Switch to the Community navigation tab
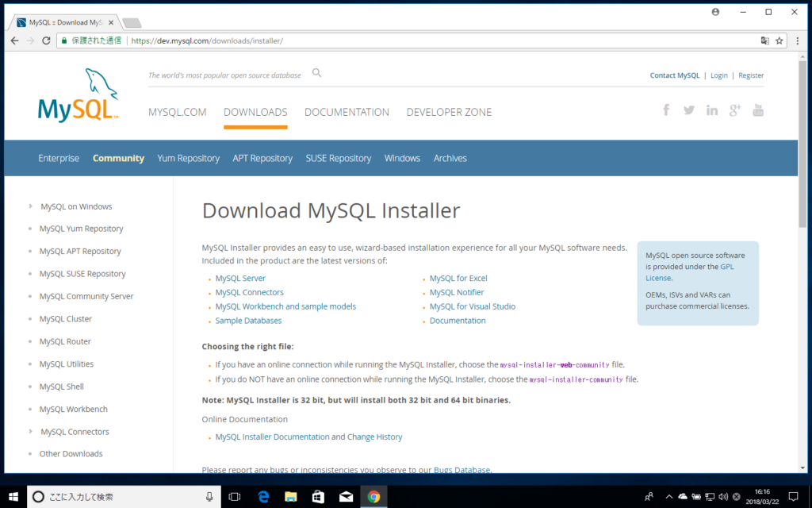Image resolution: width=812 pixels, height=508 pixels. (118, 158)
